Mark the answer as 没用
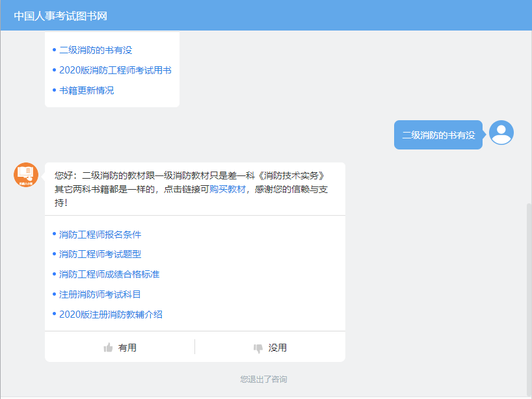 click(270, 348)
